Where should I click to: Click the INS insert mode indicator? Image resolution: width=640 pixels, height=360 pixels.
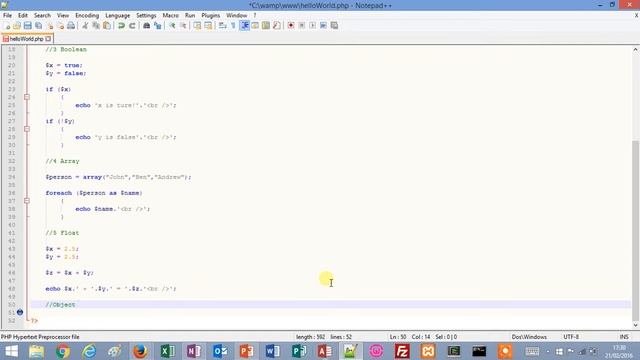[x=624, y=337]
